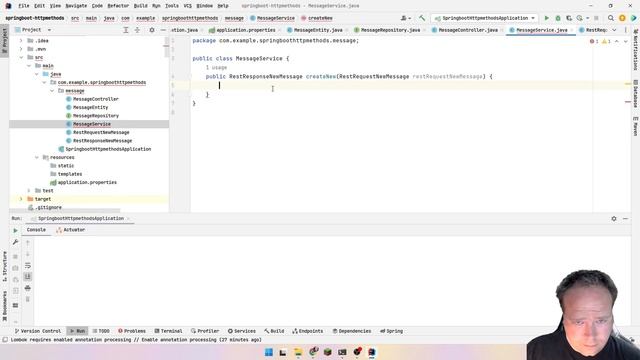Rerun application in Run panel

tap(16, 231)
